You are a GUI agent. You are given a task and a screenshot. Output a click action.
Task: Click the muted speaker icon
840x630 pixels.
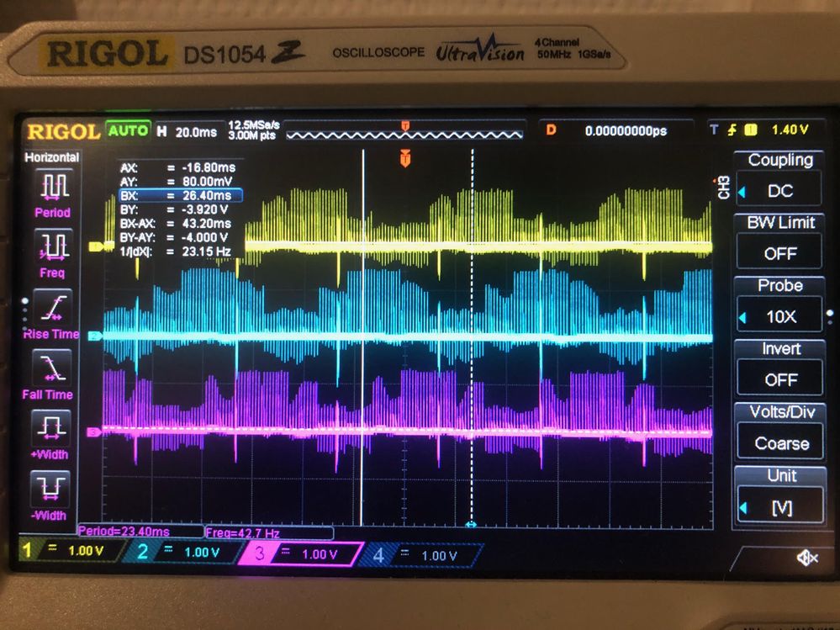pyautogui.click(x=806, y=559)
